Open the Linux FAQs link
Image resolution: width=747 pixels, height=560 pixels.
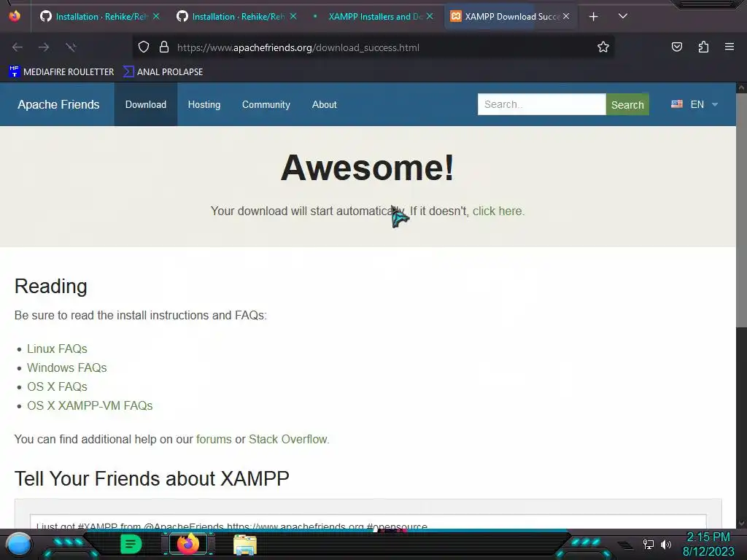pos(57,349)
